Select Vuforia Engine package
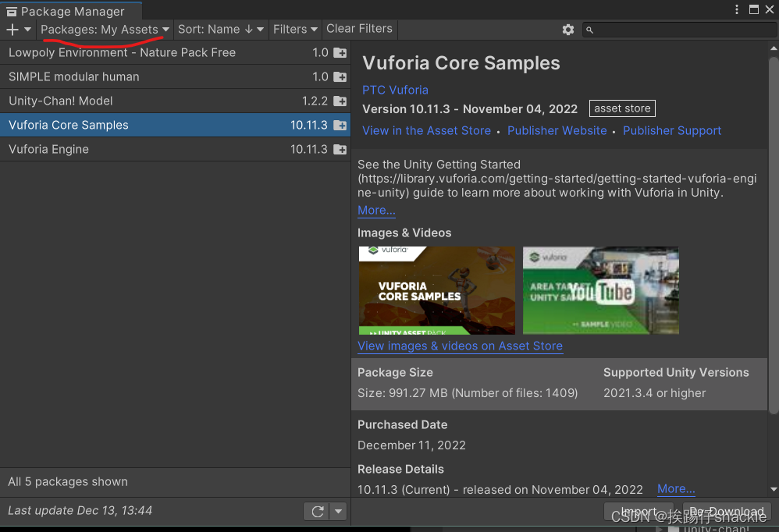Image resolution: width=779 pixels, height=532 pixels. click(x=175, y=149)
